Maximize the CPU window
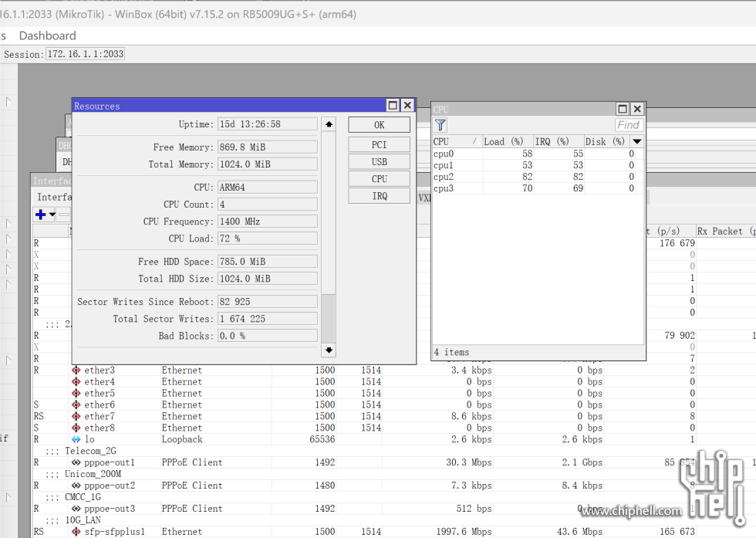Viewport: 756px width, 538px height. 623,109
